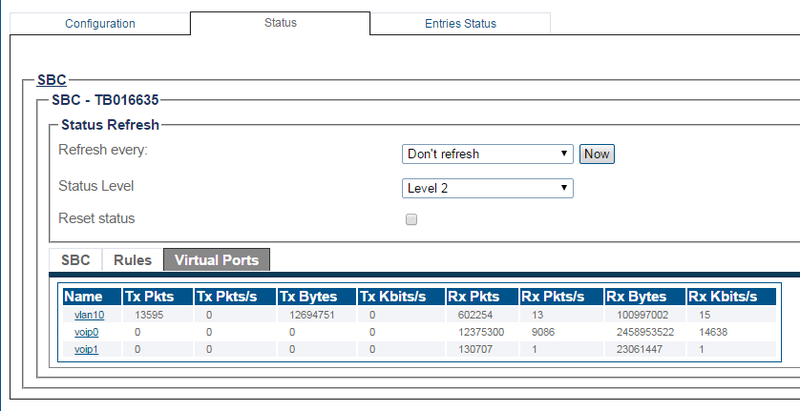Follow the voip1 port link
The image size is (800, 411).
88,348
